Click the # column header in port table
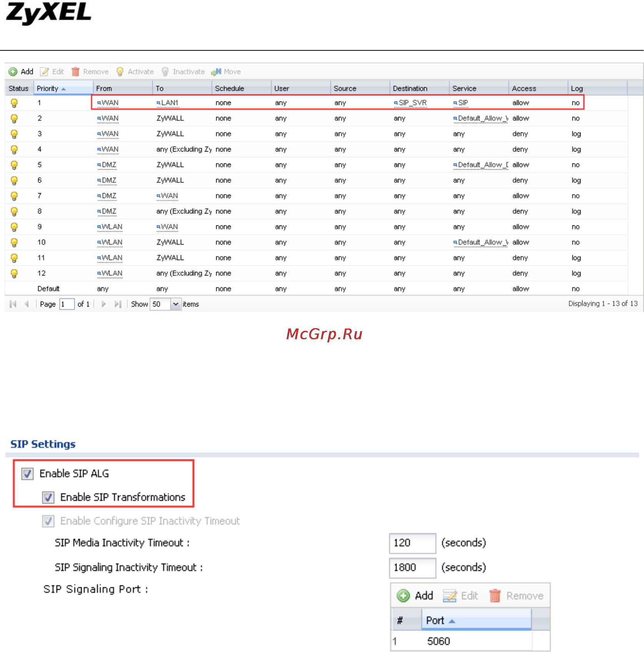Screen dimensions: 644x667 click(x=406, y=620)
